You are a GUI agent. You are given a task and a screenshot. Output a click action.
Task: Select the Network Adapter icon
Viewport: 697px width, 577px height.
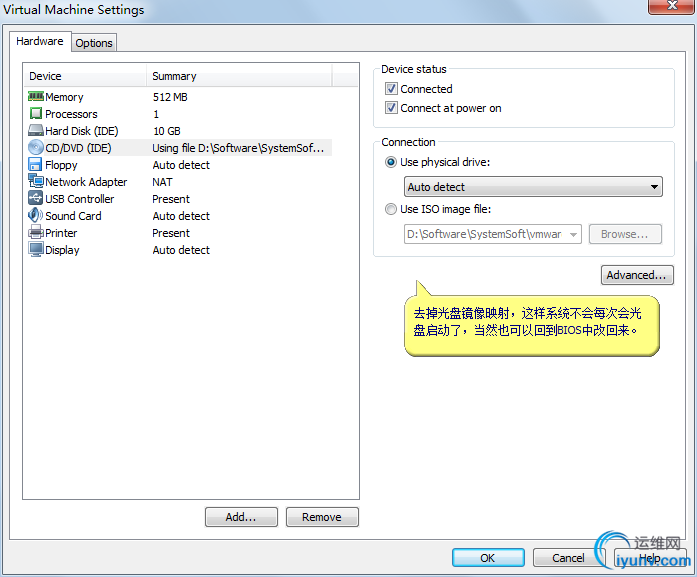(36, 181)
